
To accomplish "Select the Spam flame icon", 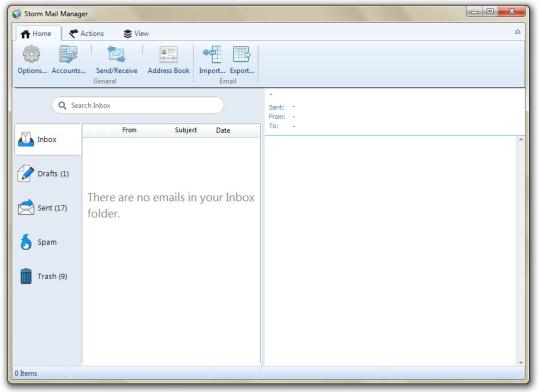I will tap(26, 241).
